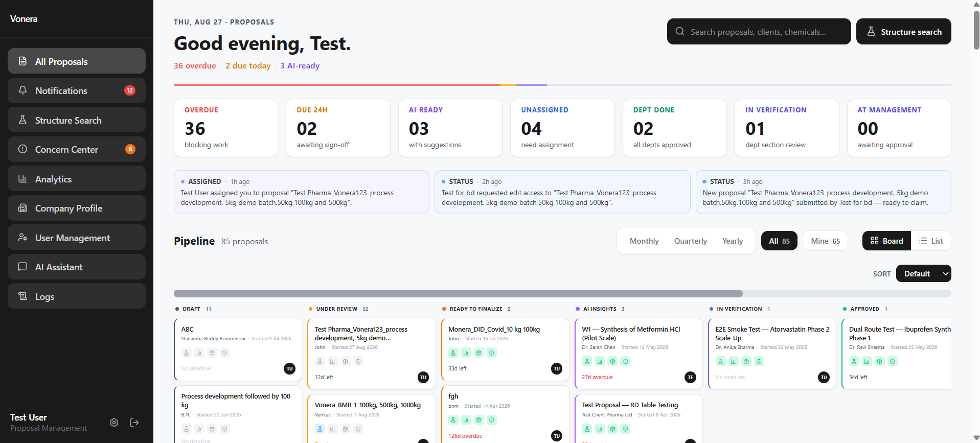Click the bar chart icon on the ABC card
980x443 pixels.
199,353
